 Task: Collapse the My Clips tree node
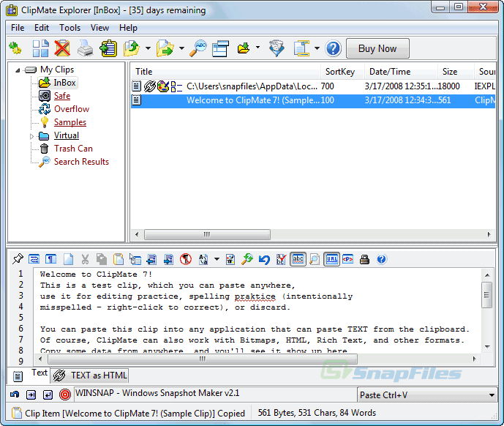point(18,70)
